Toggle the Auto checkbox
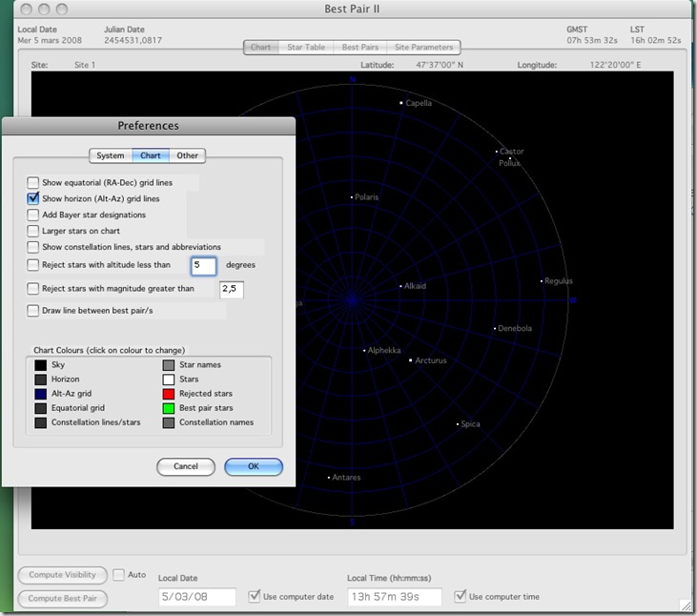The image size is (697, 616). coord(118,575)
